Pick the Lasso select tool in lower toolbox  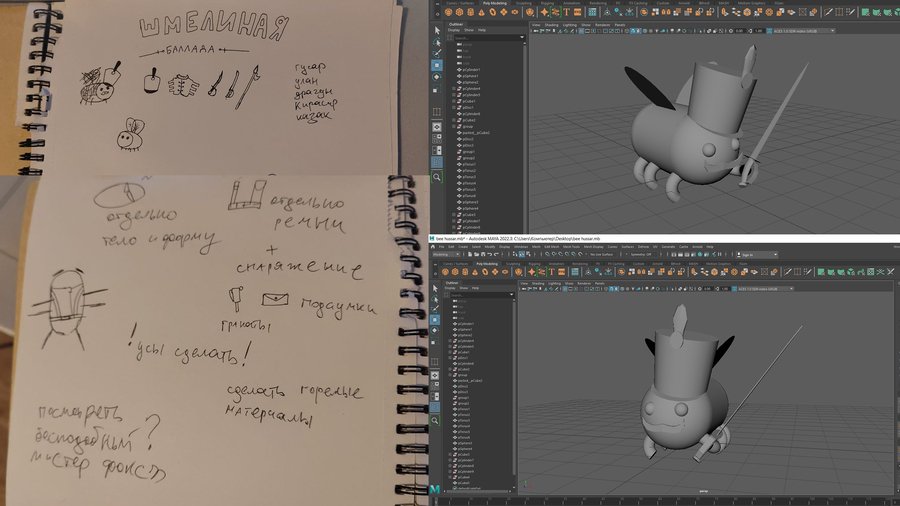(435, 299)
